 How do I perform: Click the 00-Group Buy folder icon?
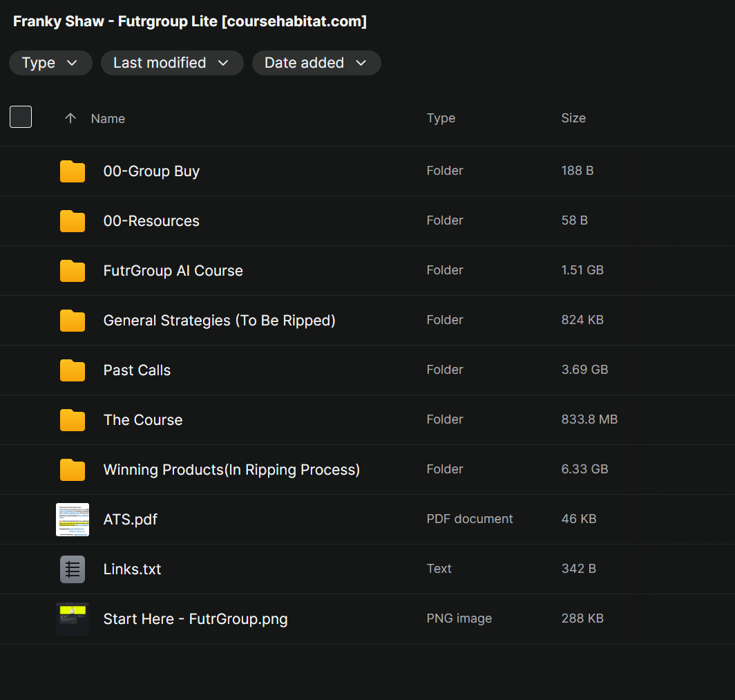73,171
